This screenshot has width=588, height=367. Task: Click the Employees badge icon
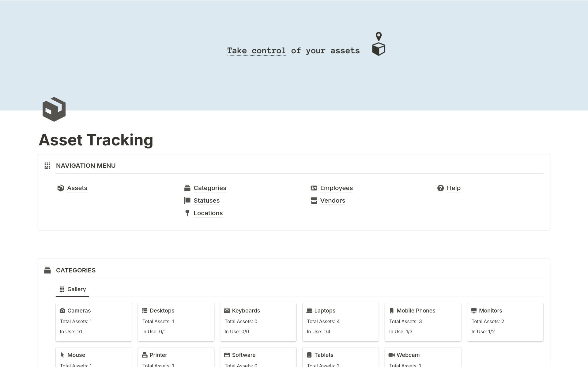pos(314,188)
